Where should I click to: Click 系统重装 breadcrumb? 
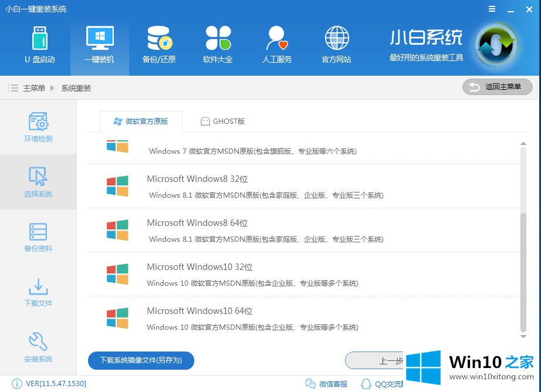(x=76, y=89)
